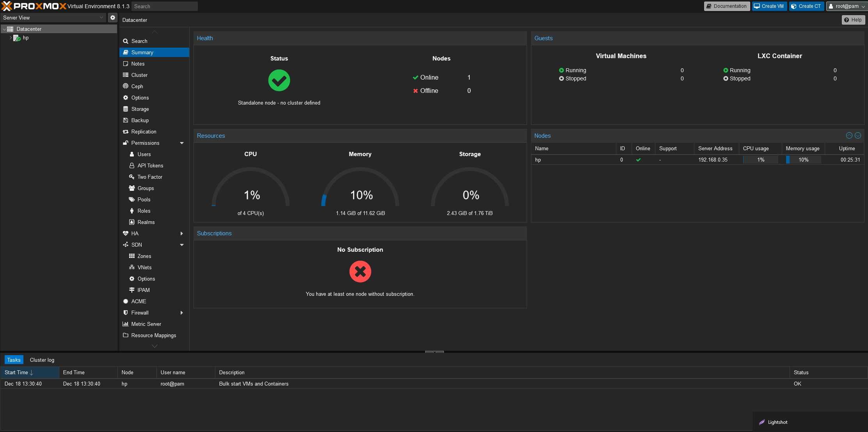Click the Documentation button

[727, 6]
